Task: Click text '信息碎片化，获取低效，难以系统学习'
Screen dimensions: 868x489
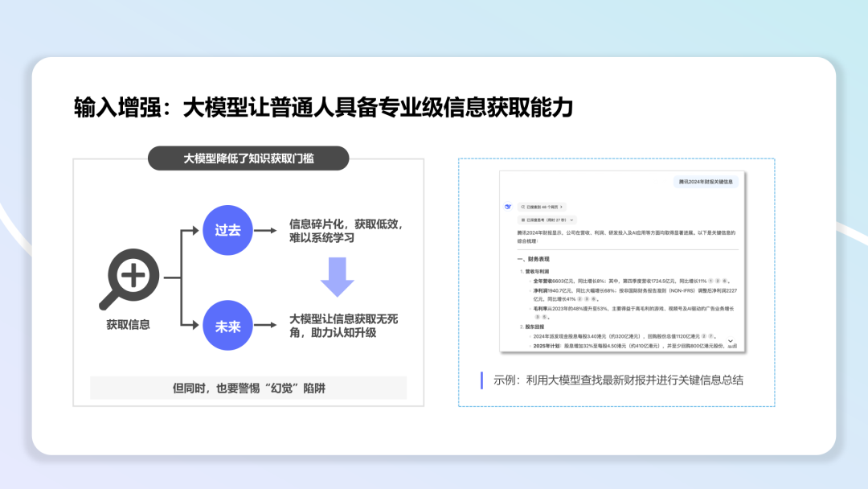Action: click(x=346, y=231)
